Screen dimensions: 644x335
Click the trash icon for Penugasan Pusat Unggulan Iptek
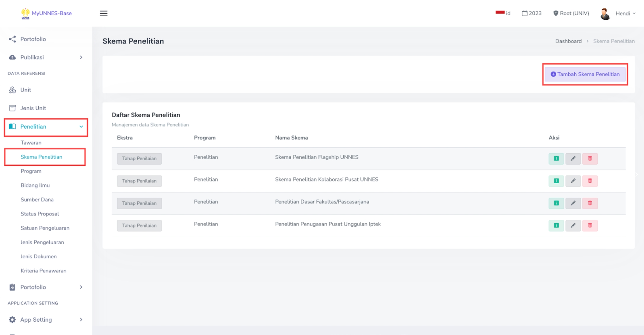pyautogui.click(x=590, y=226)
